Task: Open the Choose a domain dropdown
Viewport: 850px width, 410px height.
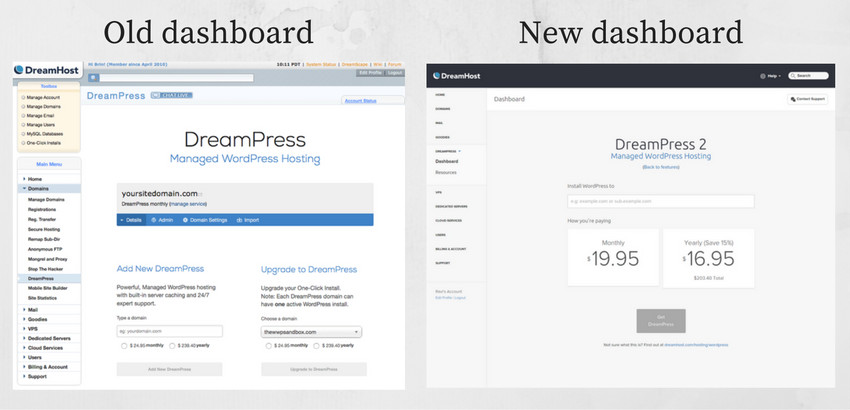Action: click(x=311, y=332)
